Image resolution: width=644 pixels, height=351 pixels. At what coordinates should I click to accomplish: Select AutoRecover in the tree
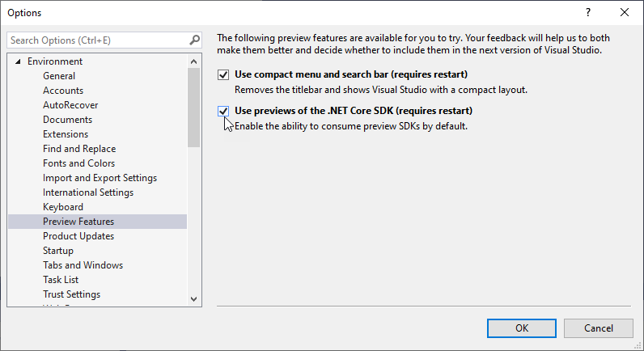pos(70,105)
